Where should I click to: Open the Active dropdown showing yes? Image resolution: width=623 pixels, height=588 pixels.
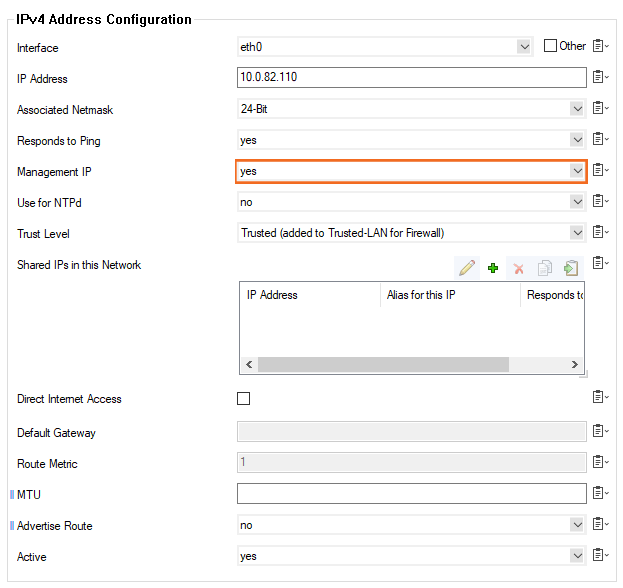tap(412, 556)
